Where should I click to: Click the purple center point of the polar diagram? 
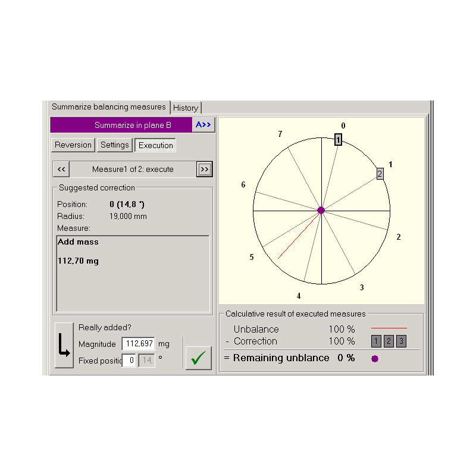321,210
